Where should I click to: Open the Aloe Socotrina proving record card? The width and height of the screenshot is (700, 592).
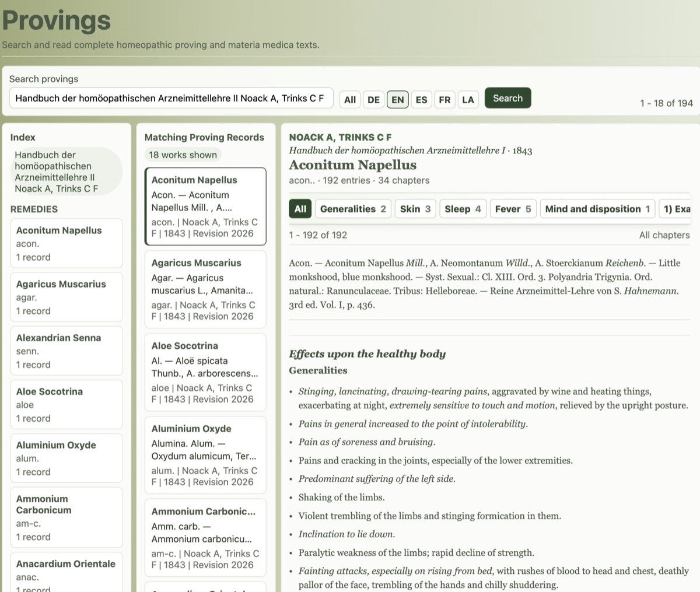tap(205, 372)
